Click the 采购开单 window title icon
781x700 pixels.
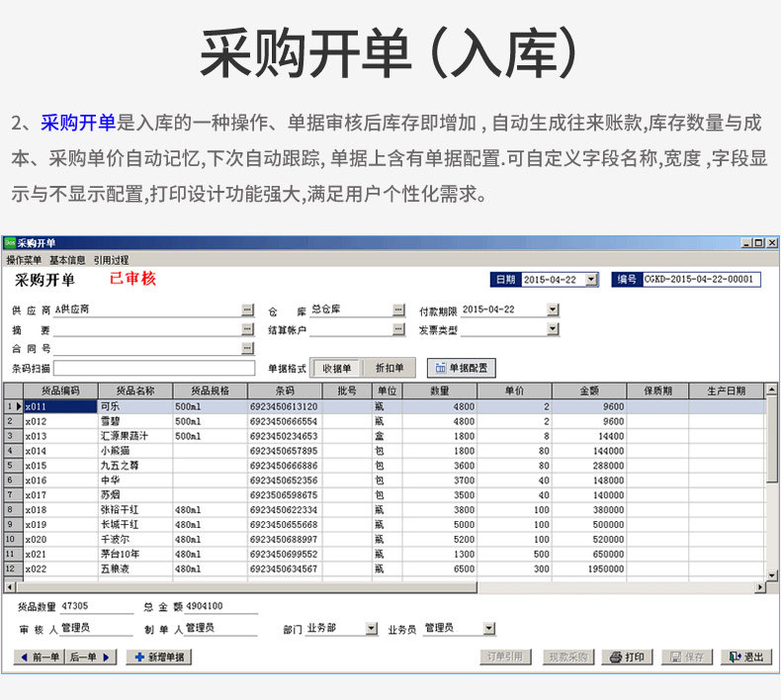pos(10,243)
